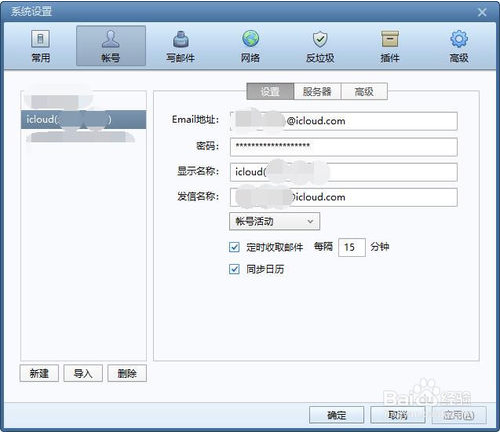Switch to the 设置 tab

point(270,91)
